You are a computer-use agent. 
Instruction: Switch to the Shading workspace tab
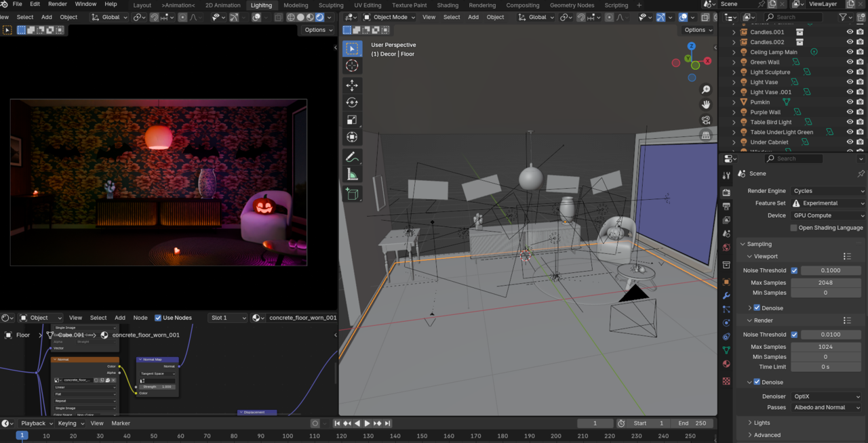(x=448, y=5)
